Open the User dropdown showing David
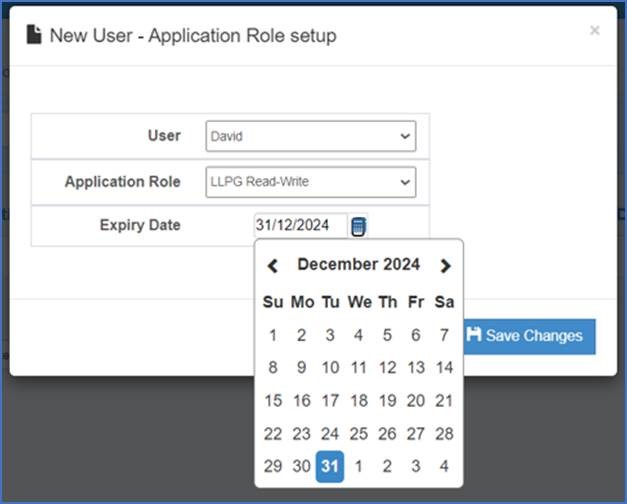Image resolution: width=627 pixels, height=504 pixels. 311,136
